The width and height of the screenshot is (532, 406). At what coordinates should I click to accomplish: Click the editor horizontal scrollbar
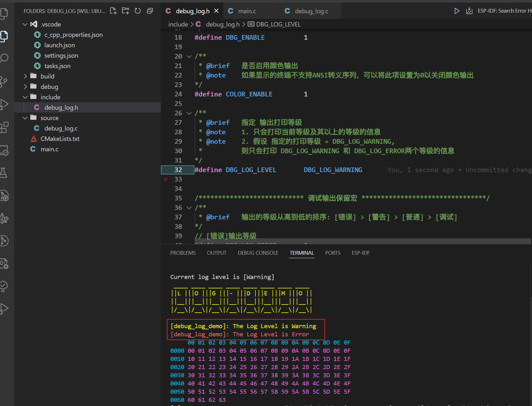[363, 241]
